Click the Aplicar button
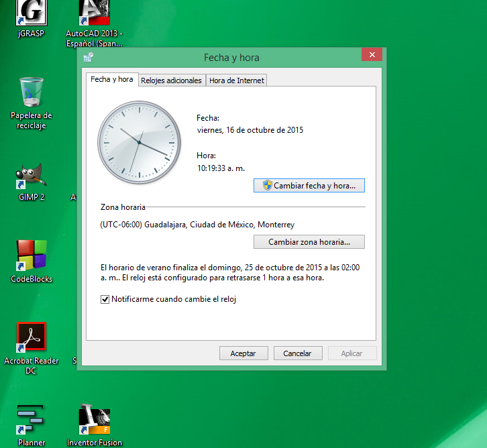The height and width of the screenshot is (448, 487). click(x=351, y=353)
